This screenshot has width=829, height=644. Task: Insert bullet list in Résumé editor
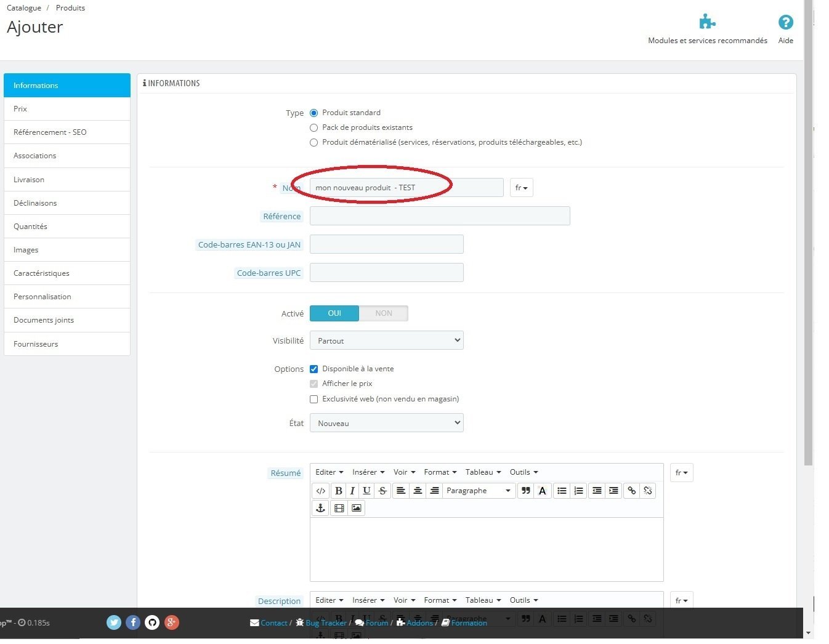click(x=562, y=491)
